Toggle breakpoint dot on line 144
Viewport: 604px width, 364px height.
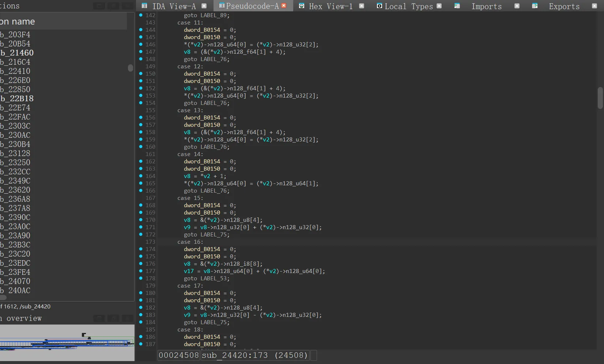pos(141,30)
